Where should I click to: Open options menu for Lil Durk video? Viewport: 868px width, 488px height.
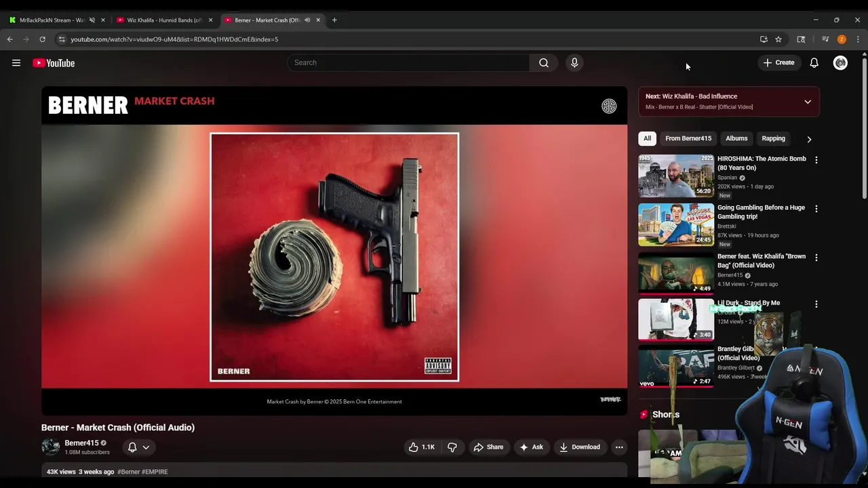pos(816,304)
